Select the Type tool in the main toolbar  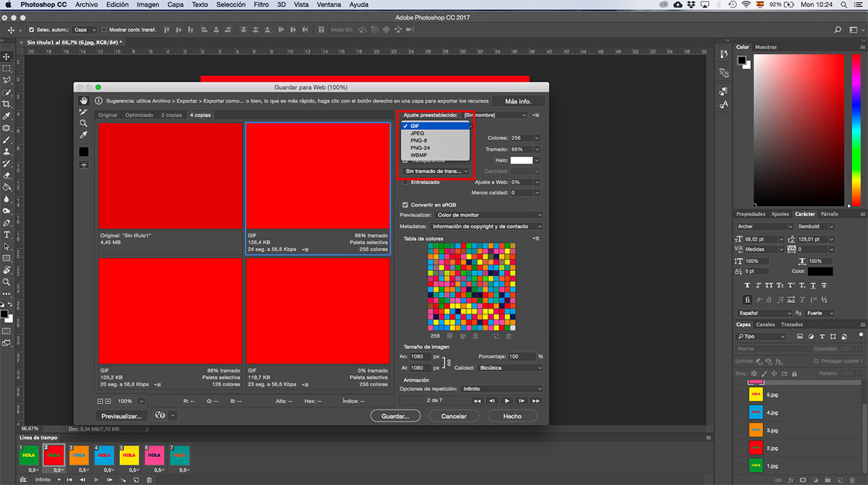pyautogui.click(x=7, y=234)
